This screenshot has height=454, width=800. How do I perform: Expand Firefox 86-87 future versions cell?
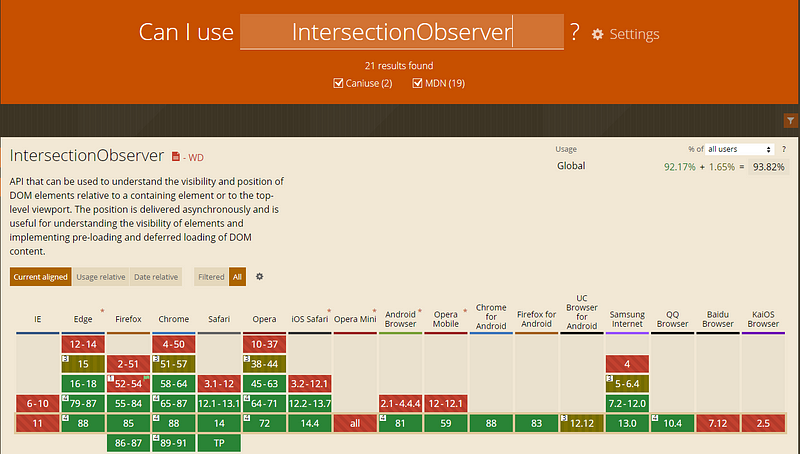127,443
